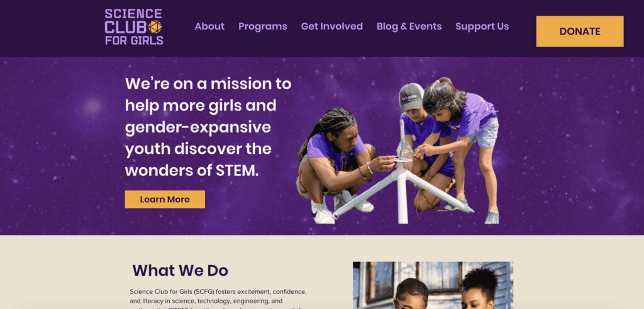Go to Blog & Events
Screen dimensions: 644x309
409,26
